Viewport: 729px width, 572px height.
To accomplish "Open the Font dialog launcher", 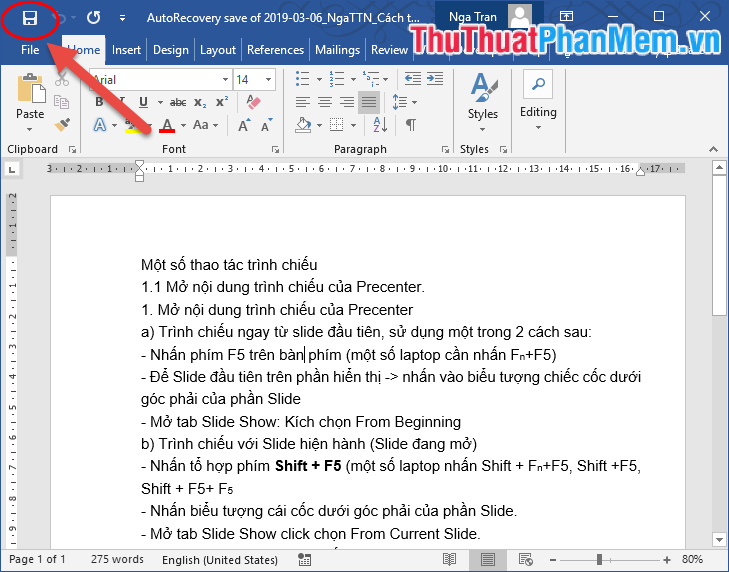I will [x=275, y=150].
